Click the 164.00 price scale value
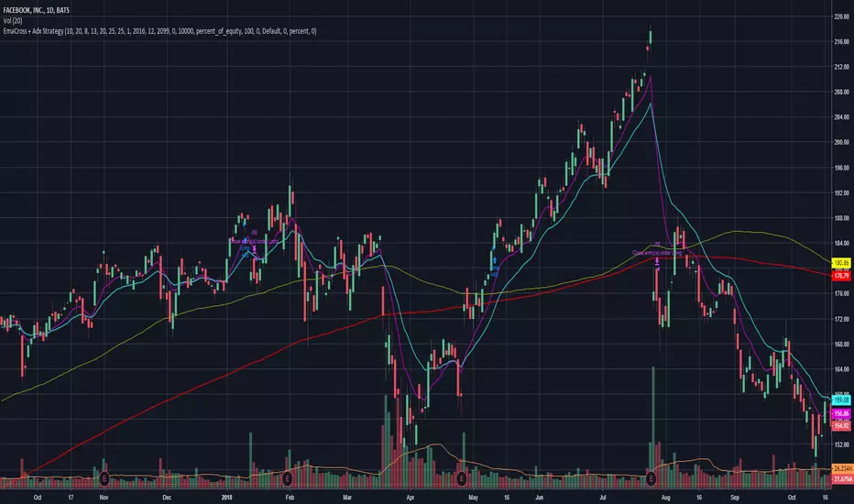This screenshot has height=504, width=854. click(841, 369)
